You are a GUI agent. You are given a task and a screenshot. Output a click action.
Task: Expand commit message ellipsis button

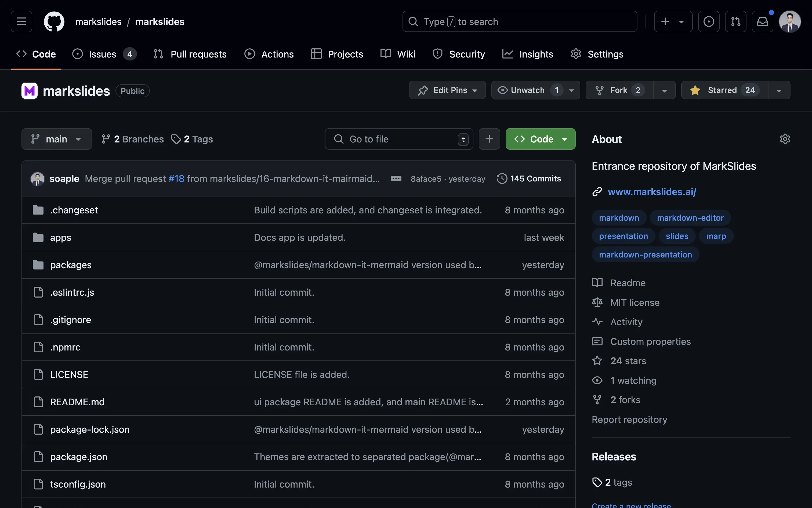(396, 179)
